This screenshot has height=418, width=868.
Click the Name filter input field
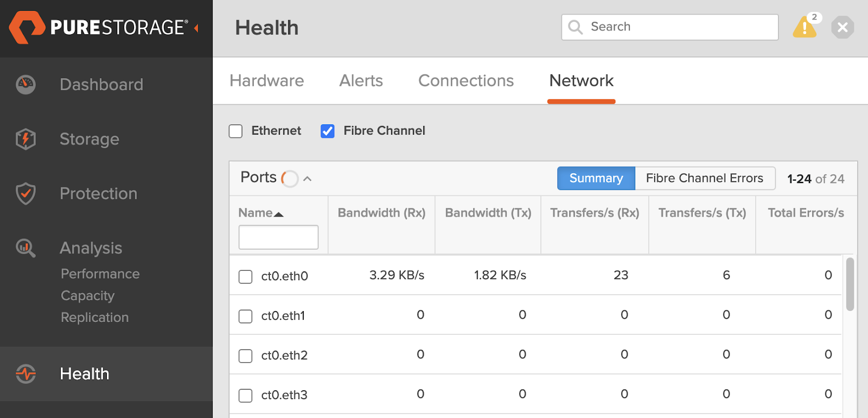[x=278, y=237]
